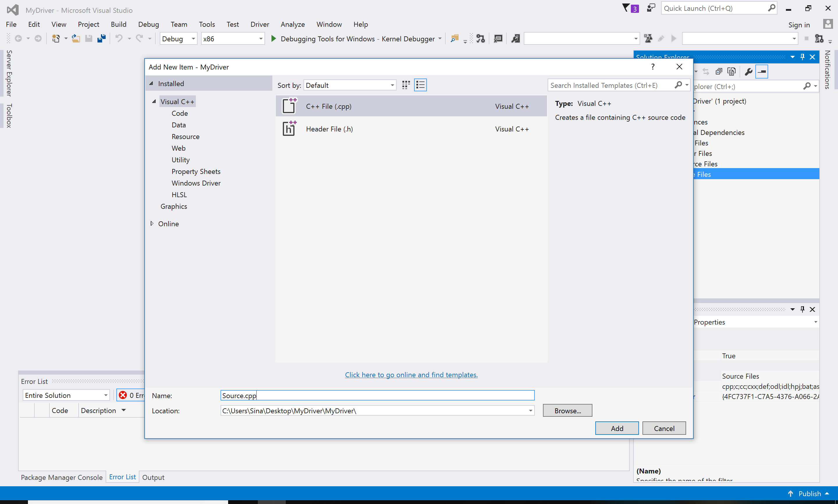
Task: Click the Name text field
Action: (377, 395)
